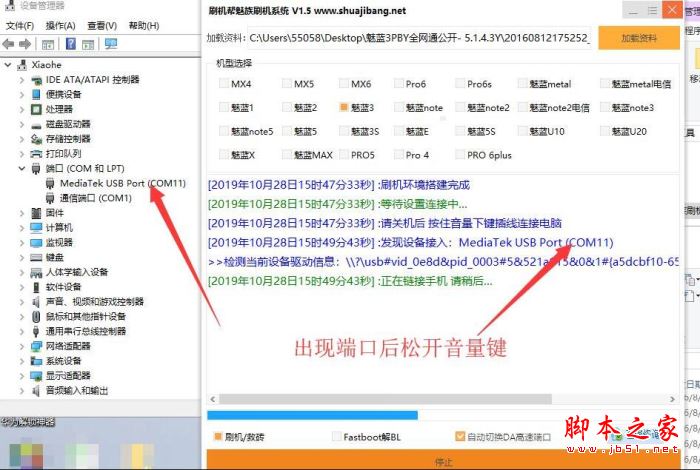This screenshot has height=470, width=700.
Task: Enable the Fastboot解BL option
Action: 337,437
